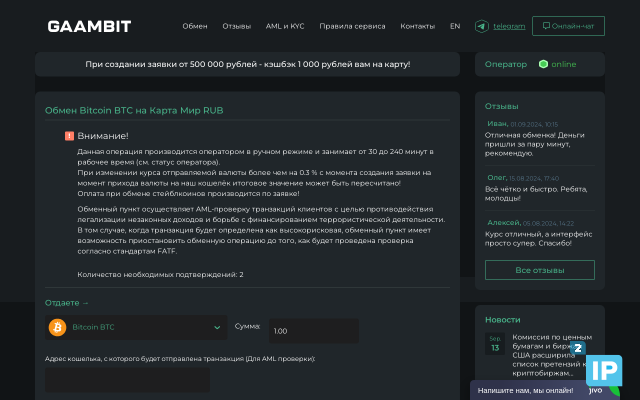Click the Новости sidebar heading

click(x=502, y=320)
